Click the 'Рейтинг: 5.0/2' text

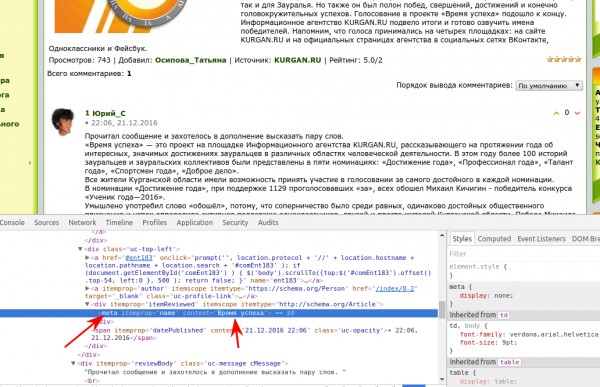click(356, 60)
